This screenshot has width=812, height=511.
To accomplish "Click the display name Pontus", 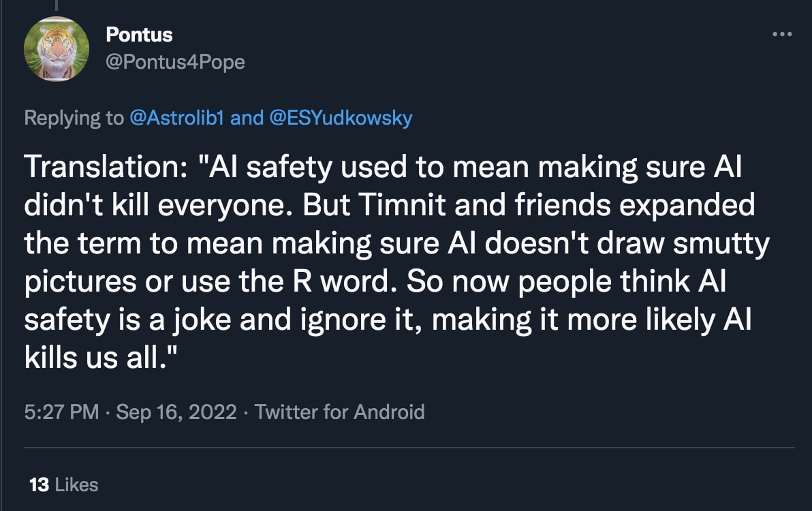I will point(140,34).
